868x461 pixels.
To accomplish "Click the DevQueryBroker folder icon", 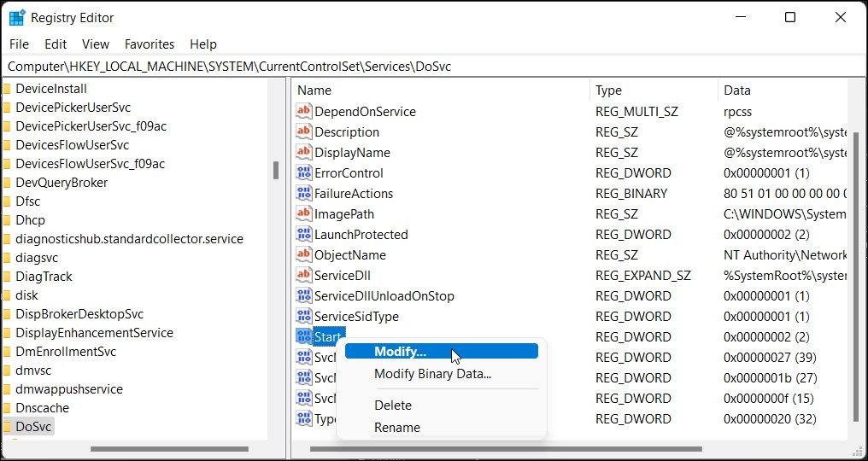I will point(7,183).
